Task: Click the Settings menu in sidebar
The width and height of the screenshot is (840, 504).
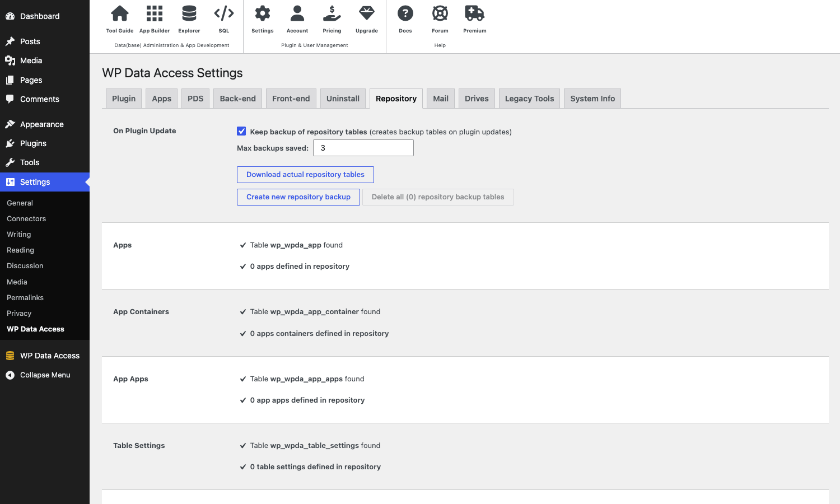Action: [x=45, y=182]
